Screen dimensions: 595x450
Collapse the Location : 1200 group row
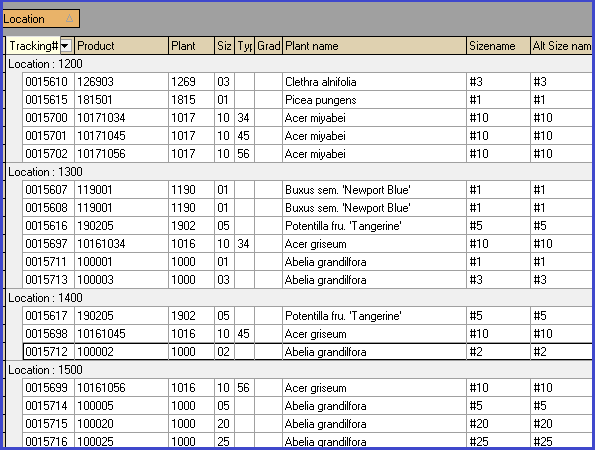[x=298, y=64]
